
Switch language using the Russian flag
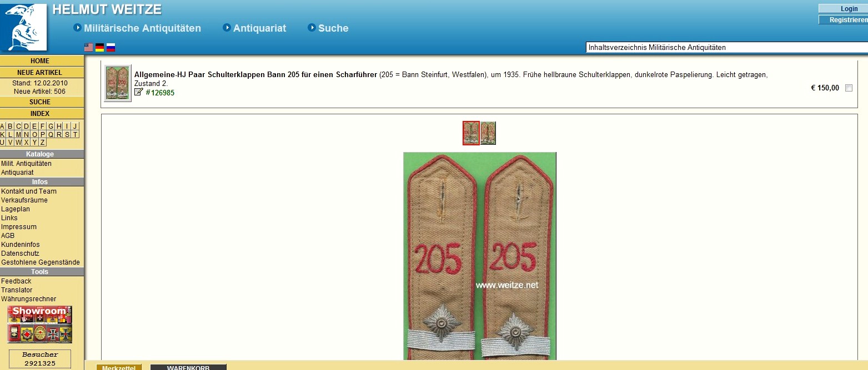pos(111,48)
